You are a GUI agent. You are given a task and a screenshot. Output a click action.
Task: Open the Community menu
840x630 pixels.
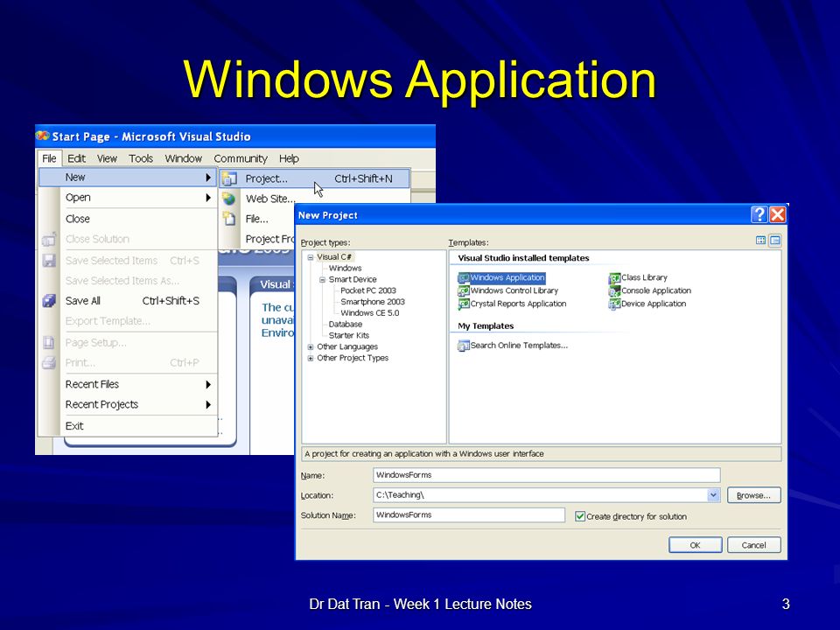(x=241, y=158)
